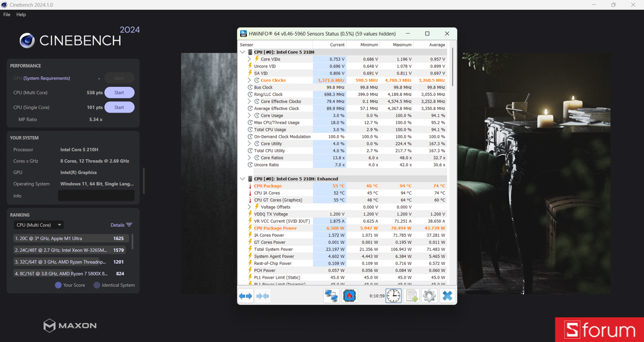Open ranking Details
This screenshot has height=342, width=644.
[118, 225]
